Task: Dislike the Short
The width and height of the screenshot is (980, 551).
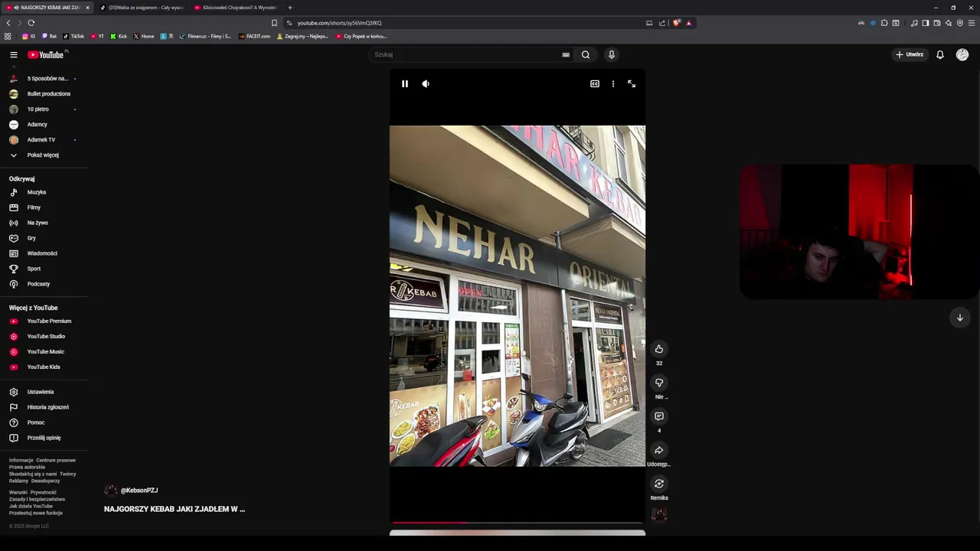Action: 659,383
